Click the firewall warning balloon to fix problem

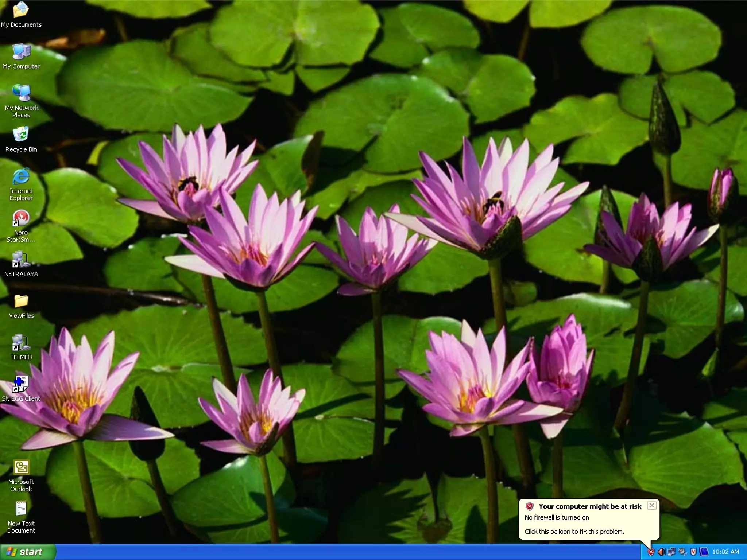(x=584, y=524)
